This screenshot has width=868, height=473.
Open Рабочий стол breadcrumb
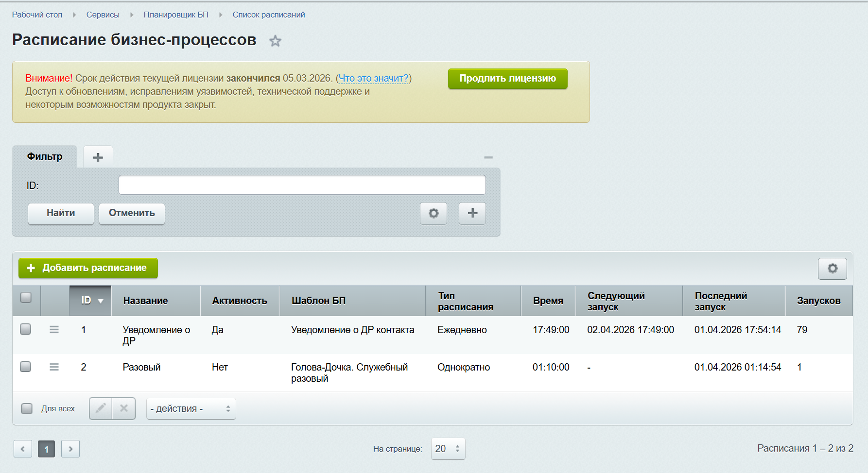[x=37, y=15]
